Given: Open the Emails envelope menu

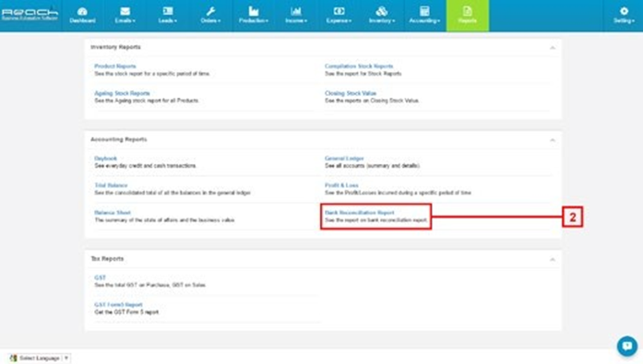Looking at the screenshot, I should coord(125,16).
